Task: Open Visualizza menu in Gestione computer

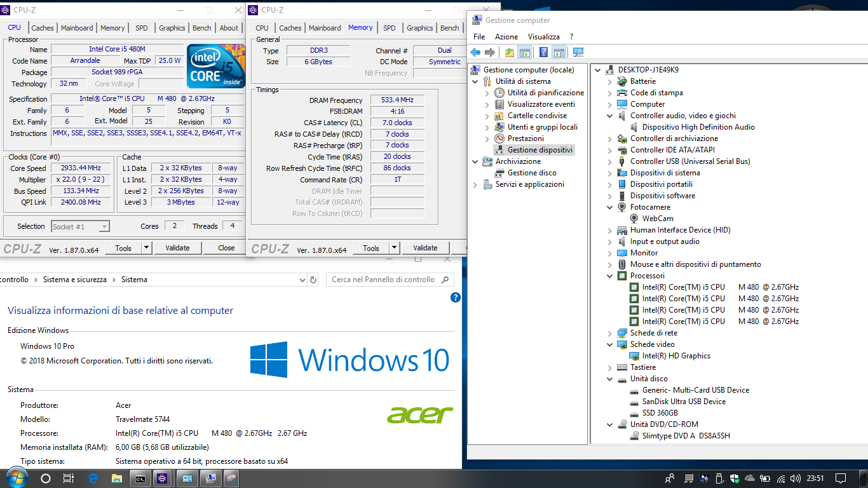Action: click(544, 37)
